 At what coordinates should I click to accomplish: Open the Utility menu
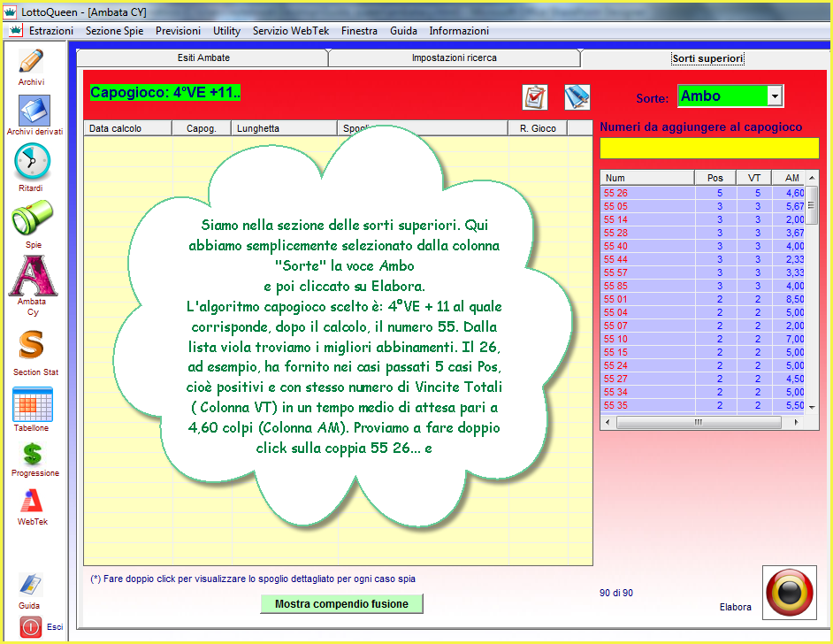pos(227,31)
